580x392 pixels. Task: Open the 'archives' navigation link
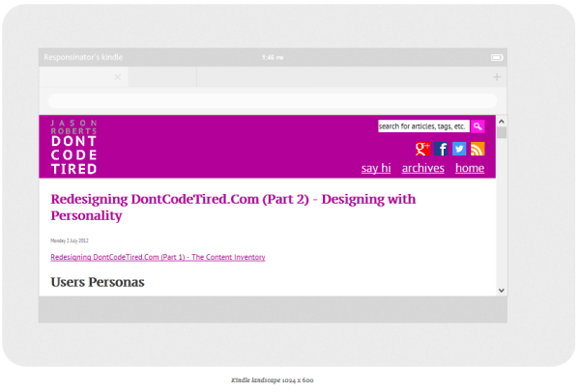pyautogui.click(x=422, y=168)
